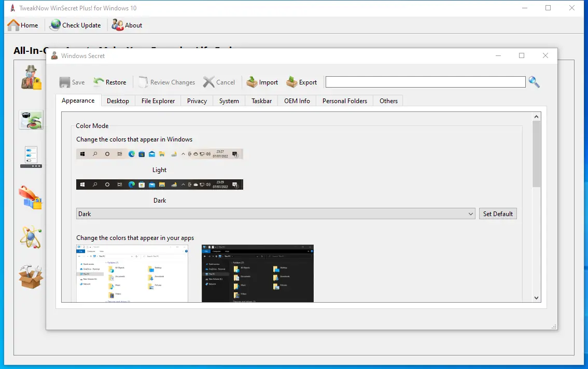Click the Set Default button
The width and height of the screenshot is (588, 369).
tap(498, 214)
